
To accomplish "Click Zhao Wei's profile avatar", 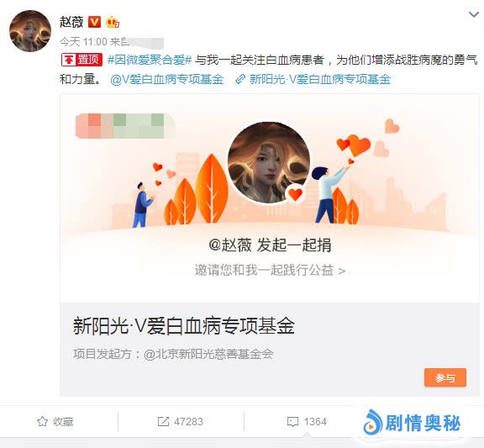I will pyautogui.click(x=30, y=31).
